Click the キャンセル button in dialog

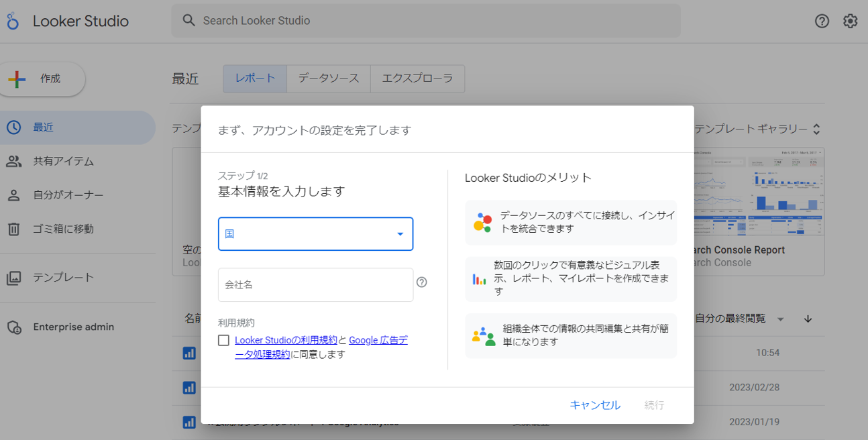click(x=595, y=405)
